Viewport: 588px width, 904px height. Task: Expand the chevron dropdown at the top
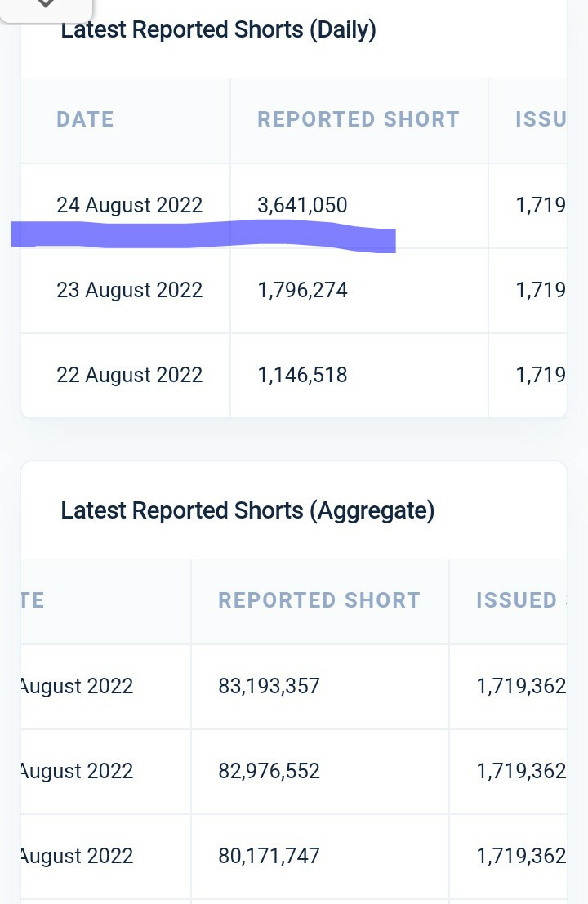coord(46,5)
